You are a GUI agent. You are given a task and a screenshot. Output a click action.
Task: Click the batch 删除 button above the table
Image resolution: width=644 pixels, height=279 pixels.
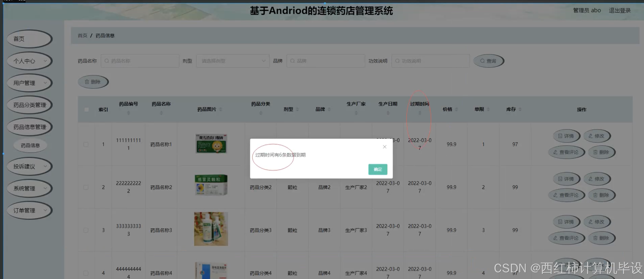pos(93,82)
